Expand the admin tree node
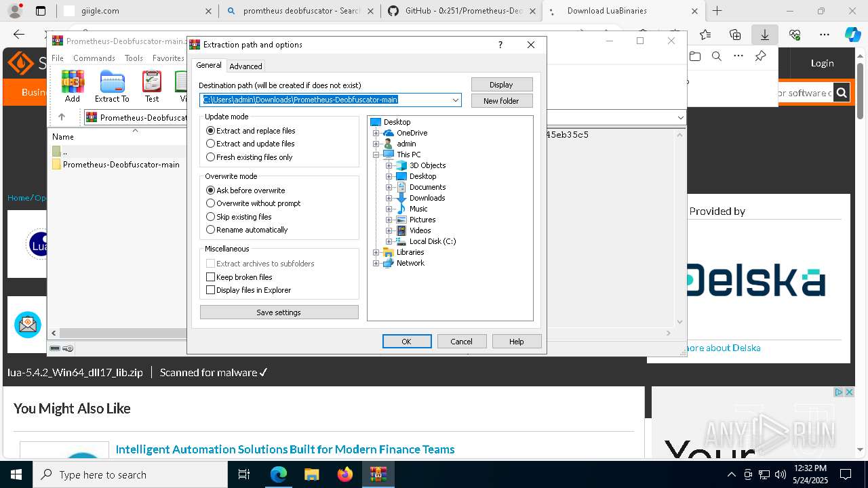Image resolution: width=868 pixels, height=488 pixels. 376,144
